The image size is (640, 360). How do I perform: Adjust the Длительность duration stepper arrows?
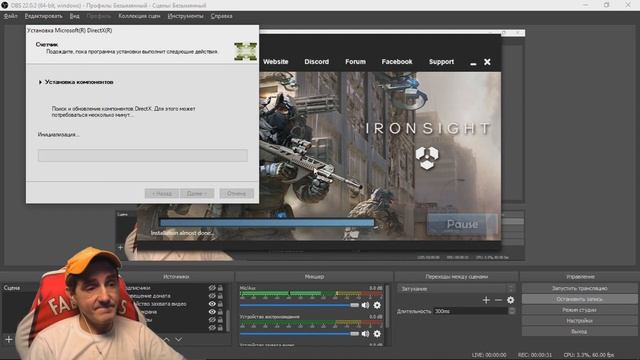point(512,311)
